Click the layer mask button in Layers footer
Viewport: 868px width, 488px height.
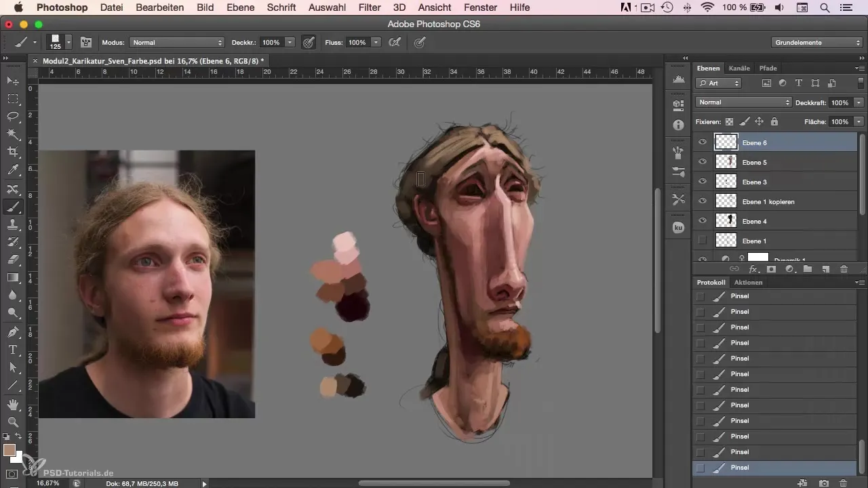click(x=771, y=269)
